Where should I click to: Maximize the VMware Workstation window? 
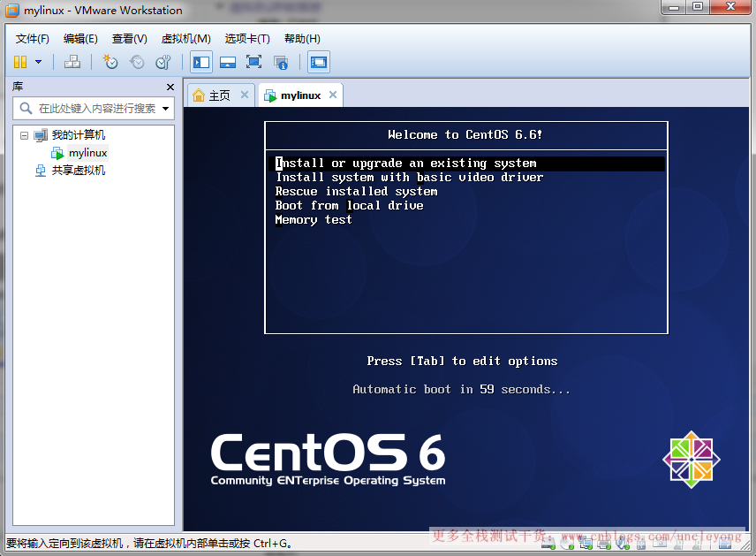pos(697,7)
